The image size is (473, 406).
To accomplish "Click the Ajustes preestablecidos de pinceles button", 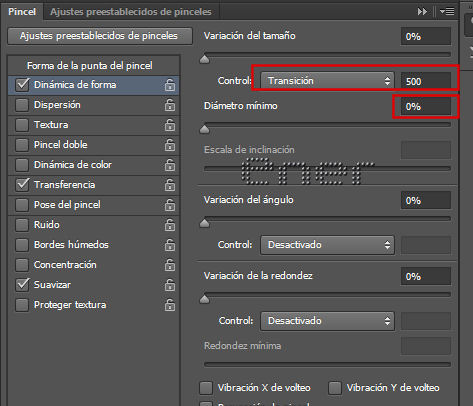I will [x=100, y=36].
